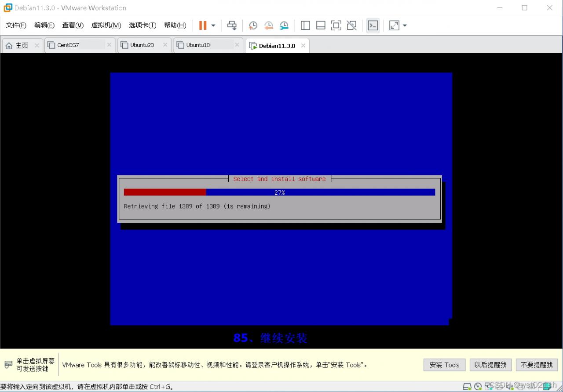Viewport: 563px width, 392px height.
Task: Click the 以后提醒我 button
Action: (490, 365)
